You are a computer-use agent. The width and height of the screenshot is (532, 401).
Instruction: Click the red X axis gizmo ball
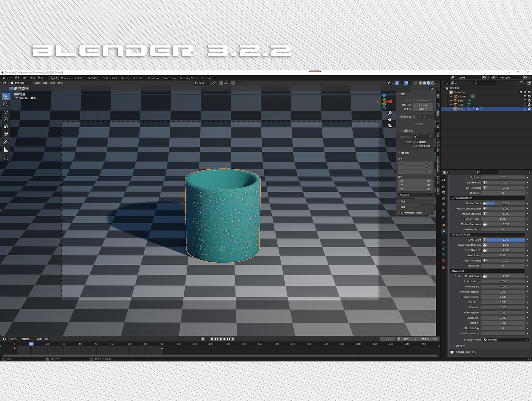pos(391,101)
